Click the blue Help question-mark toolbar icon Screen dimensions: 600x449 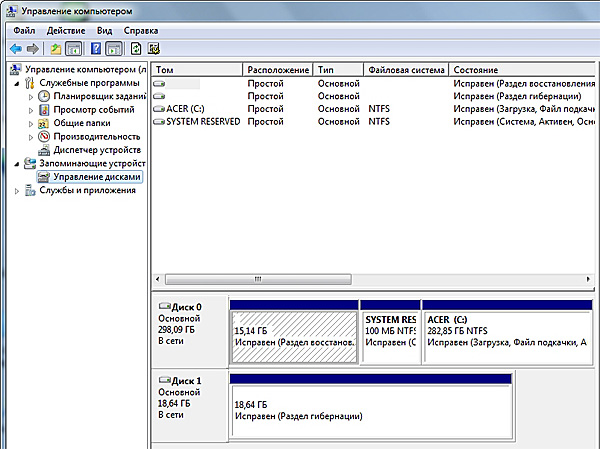[x=96, y=48]
